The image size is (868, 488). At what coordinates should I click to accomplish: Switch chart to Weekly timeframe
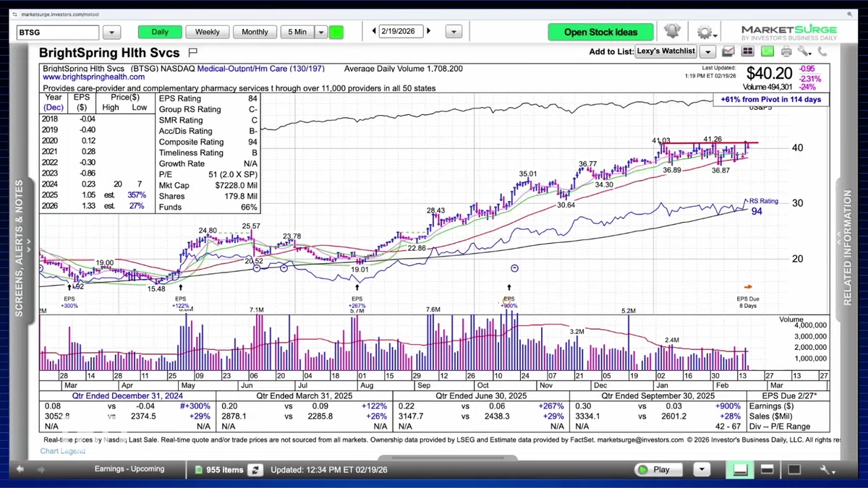point(208,32)
